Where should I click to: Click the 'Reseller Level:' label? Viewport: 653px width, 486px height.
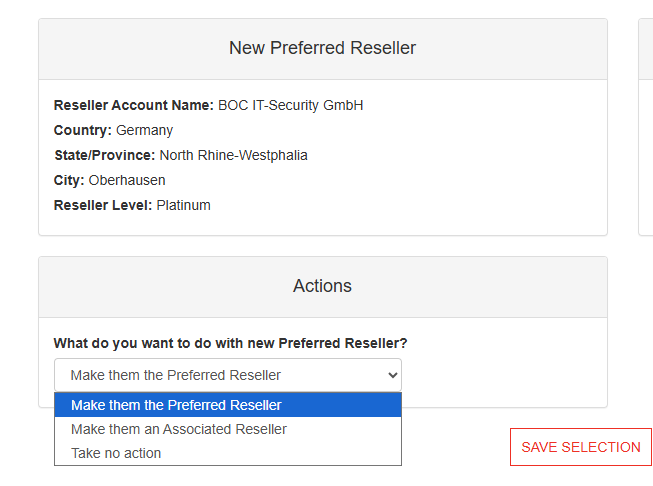point(103,205)
